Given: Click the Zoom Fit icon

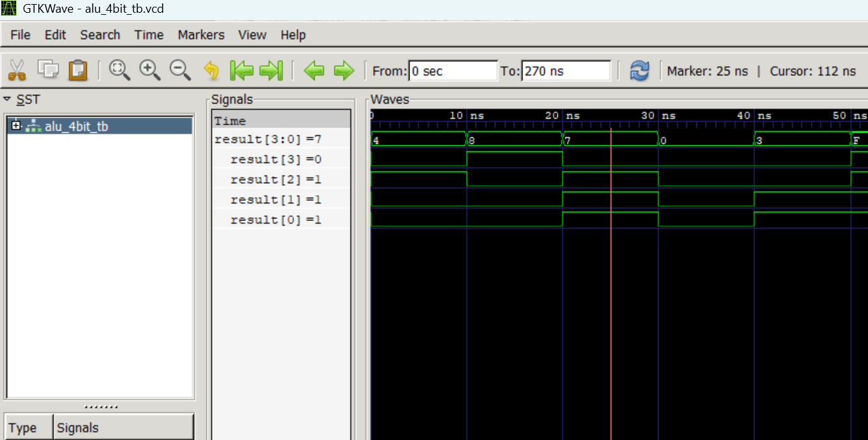Looking at the screenshot, I should [x=119, y=69].
